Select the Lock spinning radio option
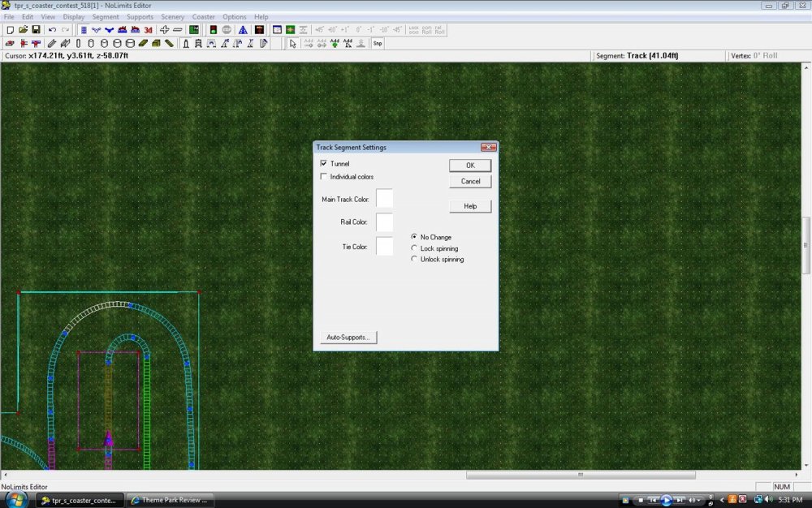This screenshot has height=508, width=812. pyautogui.click(x=415, y=248)
